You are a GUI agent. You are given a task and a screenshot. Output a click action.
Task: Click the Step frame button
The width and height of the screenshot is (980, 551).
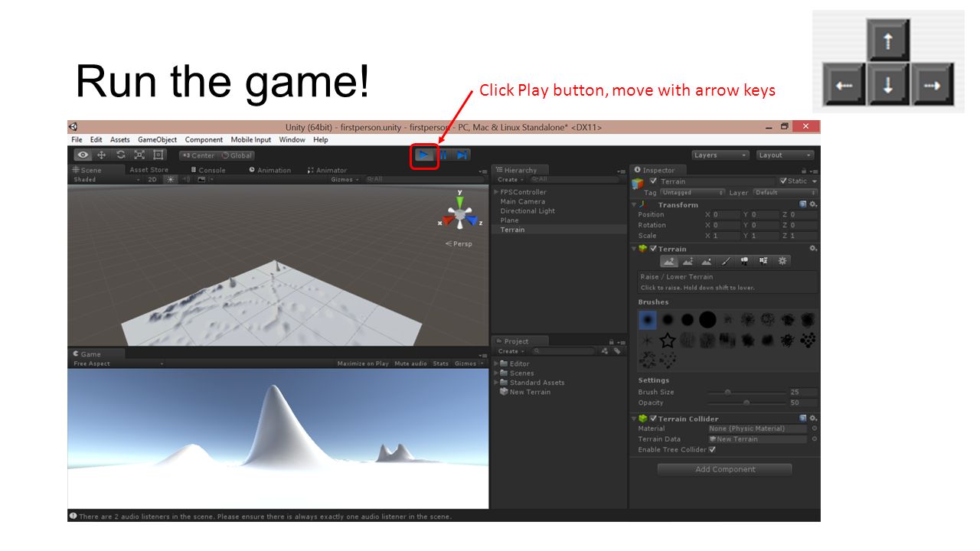pyautogui.click(x=462, y=155)
